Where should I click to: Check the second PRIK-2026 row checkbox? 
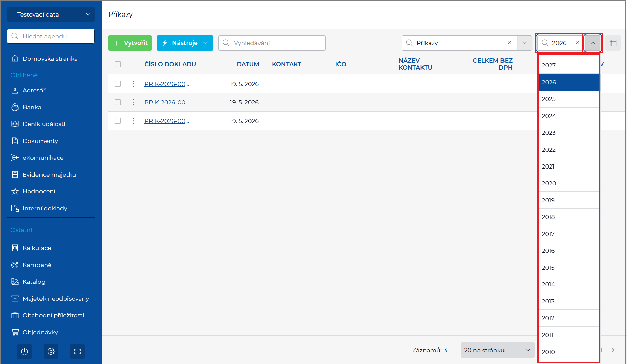pyautogui.click(x=118, y=102)
